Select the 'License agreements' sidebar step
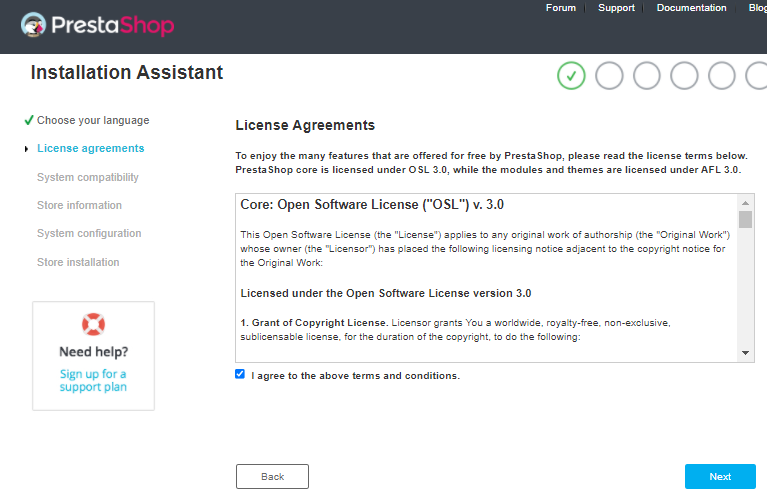The image size is (767, 501). coord(90,148)
